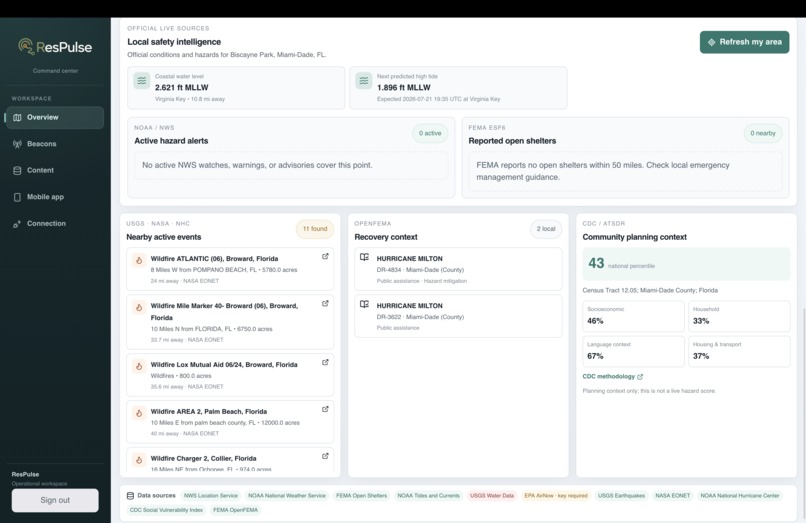
Task: Open external link for Wildfire Mile Marker 40
Action: tap(325, 303)
